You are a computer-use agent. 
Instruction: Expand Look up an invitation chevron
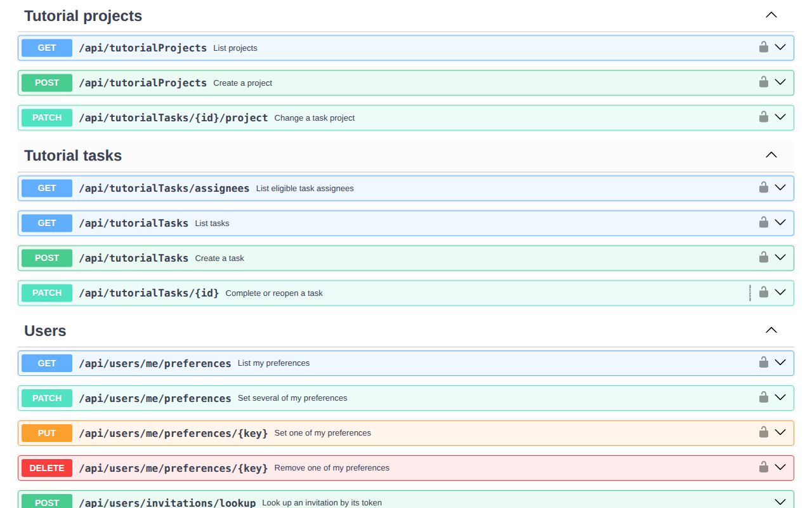780,502
